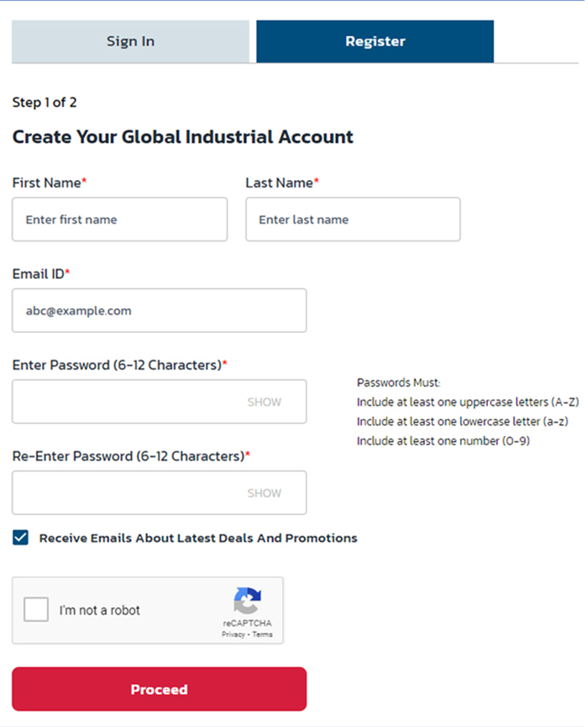Show the first password via SHOW
This screenshot has height=727, width=588.
point(264,402)
